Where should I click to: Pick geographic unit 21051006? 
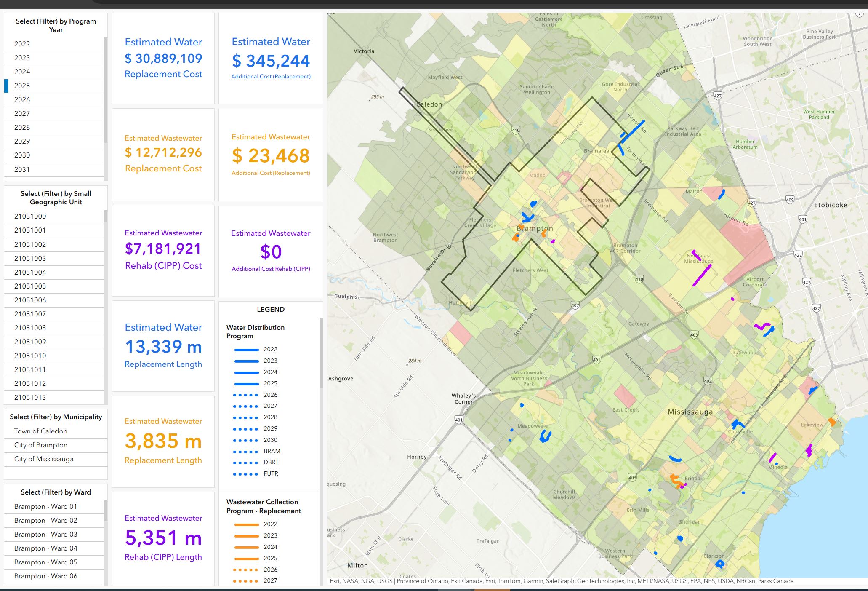(54, 300)
